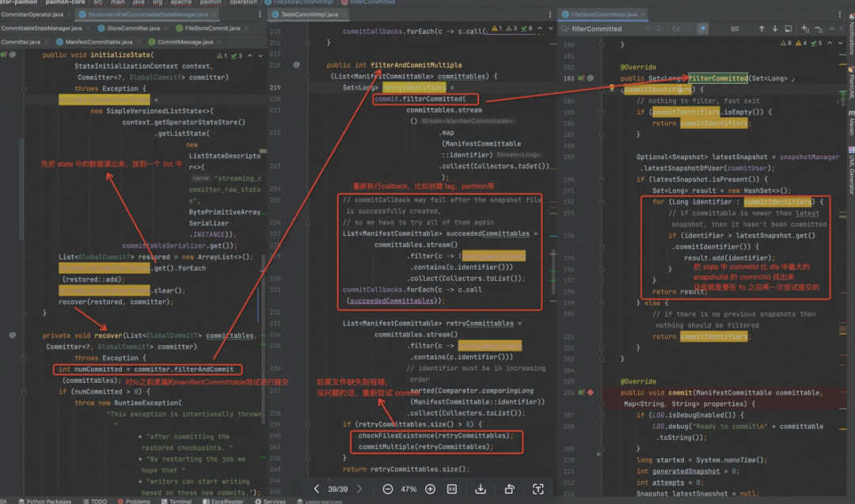Click the fullscreen frame icon in viewer toolbar
Image resolution: width=855 pixels, height=504 pixels.
538,489
